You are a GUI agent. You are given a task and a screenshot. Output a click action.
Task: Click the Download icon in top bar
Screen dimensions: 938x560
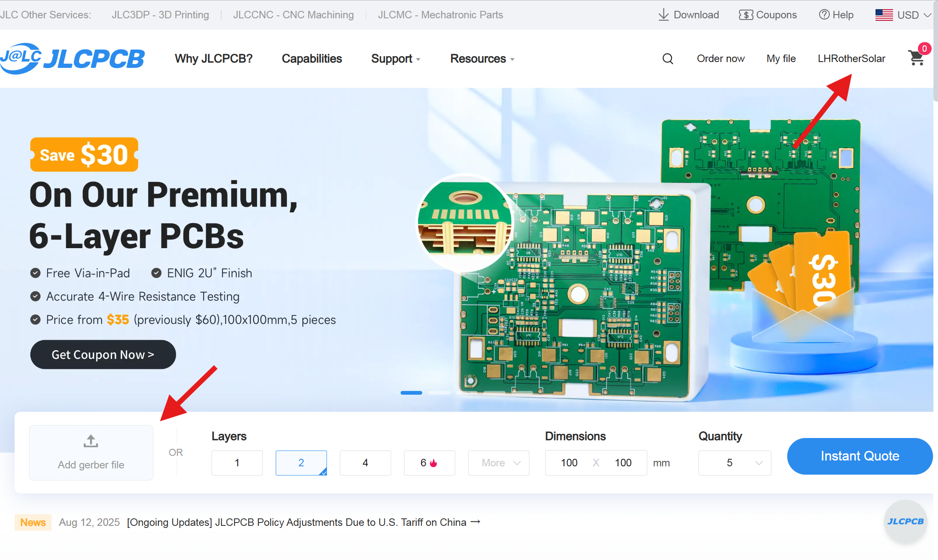689,15
